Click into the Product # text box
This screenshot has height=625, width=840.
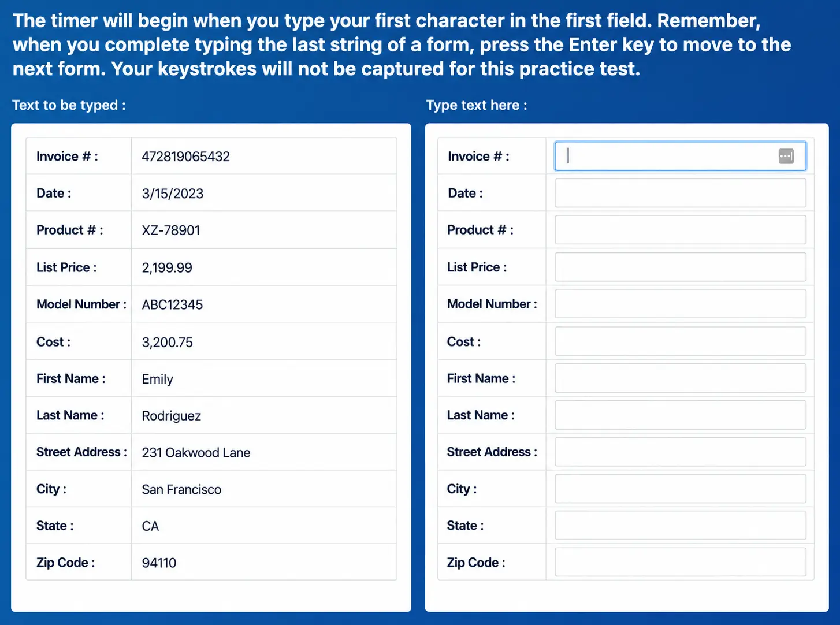tap(680, 230)
